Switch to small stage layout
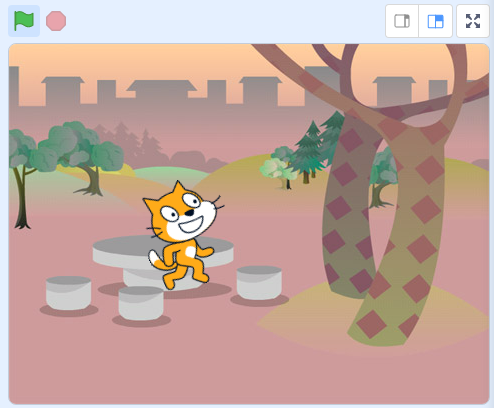494x408 pixels. (x=402, y=21)
